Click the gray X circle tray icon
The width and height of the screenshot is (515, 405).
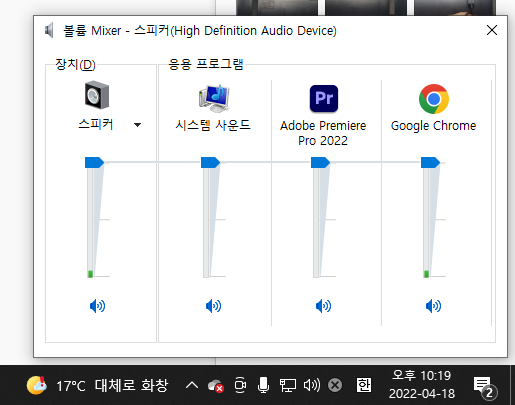click(x=335, y=385)
